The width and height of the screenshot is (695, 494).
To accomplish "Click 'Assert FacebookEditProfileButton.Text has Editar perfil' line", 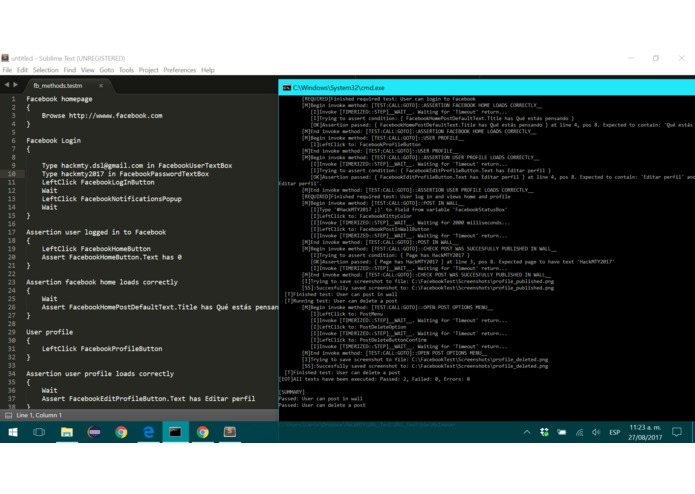I will (148, 399).
